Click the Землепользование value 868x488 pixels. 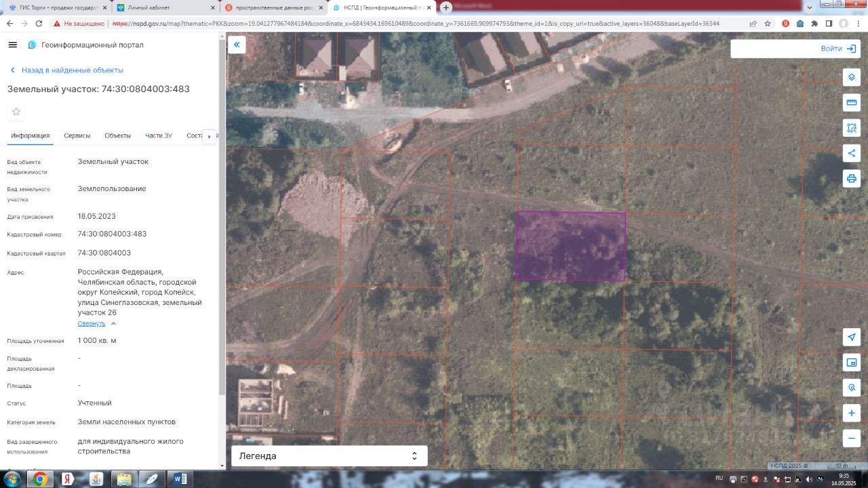[x=112, y=188]
